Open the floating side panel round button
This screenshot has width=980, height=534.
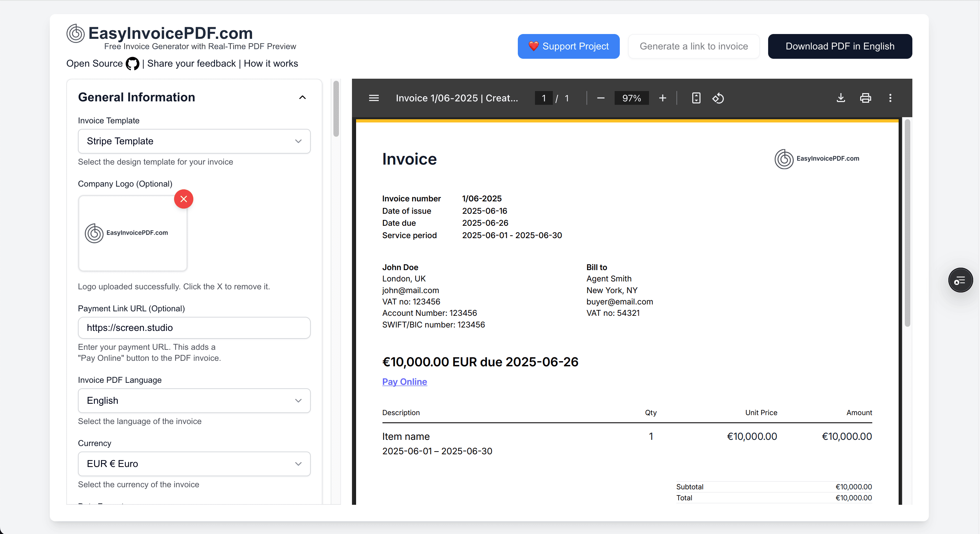(x=960, y=280)
